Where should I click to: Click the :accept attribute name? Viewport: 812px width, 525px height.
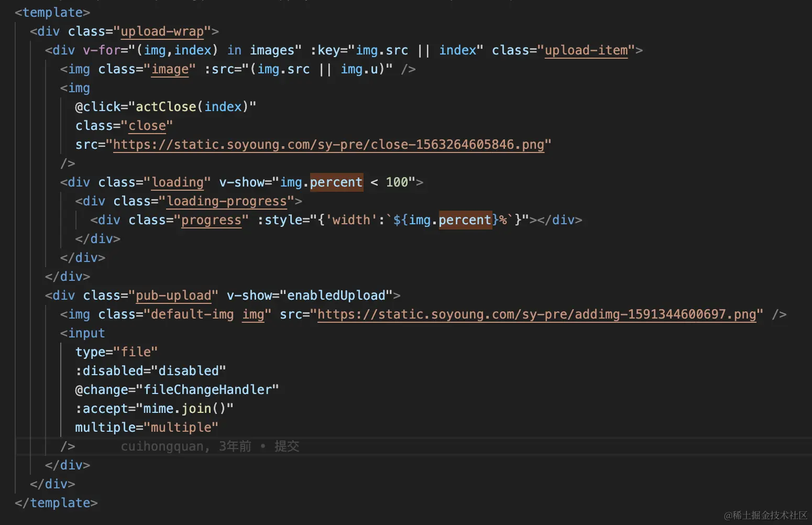pos(102,409)
